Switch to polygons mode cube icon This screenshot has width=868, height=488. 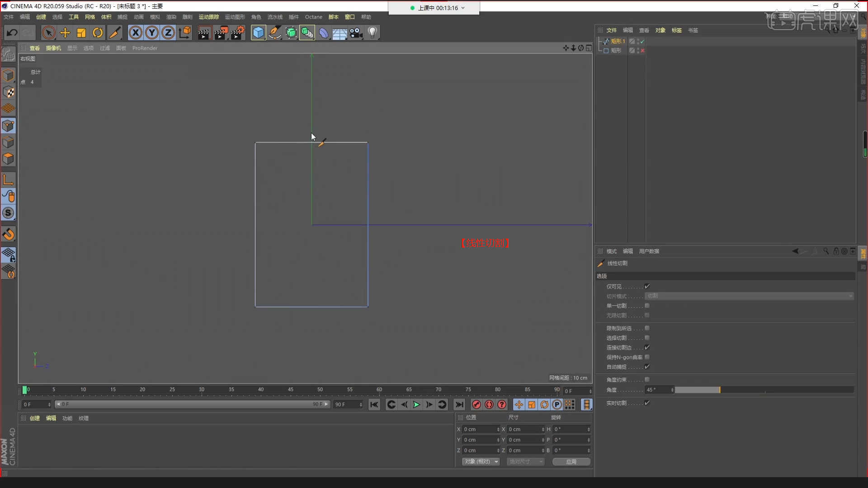(x=8, y=159)
